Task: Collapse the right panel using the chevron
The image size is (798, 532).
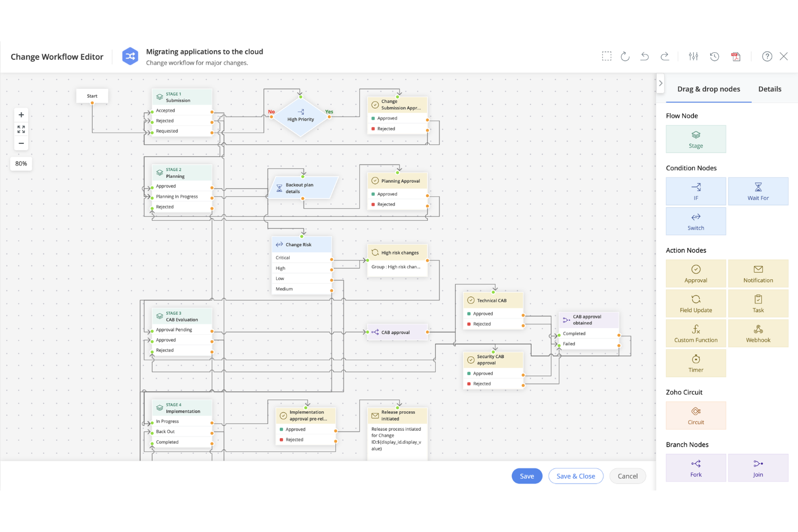Action: pyautogui.click(x=661, y=83)
